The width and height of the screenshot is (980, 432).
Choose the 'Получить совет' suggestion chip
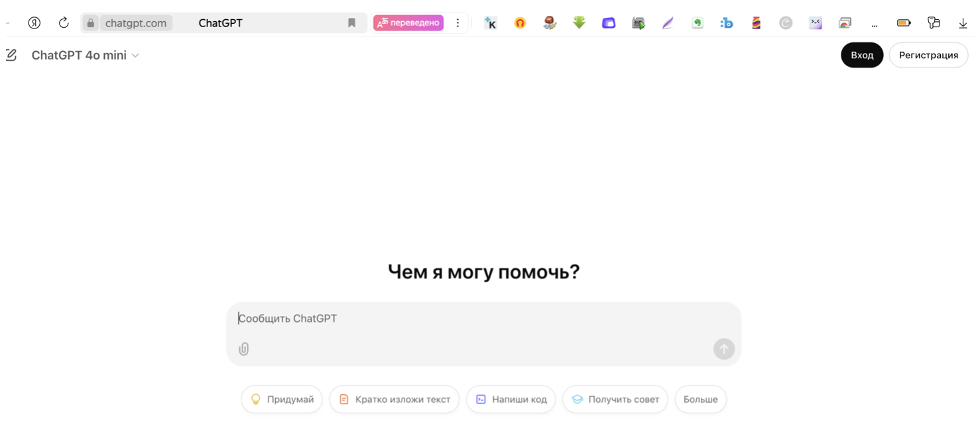(x=615, y=400)
